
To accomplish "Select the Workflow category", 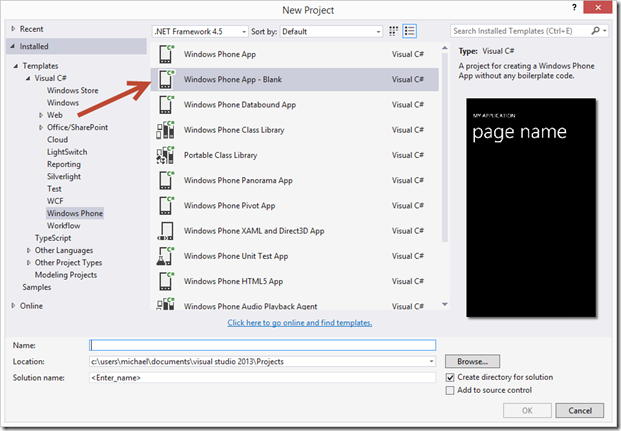I will pyautogui.click(x=63, y=225).
